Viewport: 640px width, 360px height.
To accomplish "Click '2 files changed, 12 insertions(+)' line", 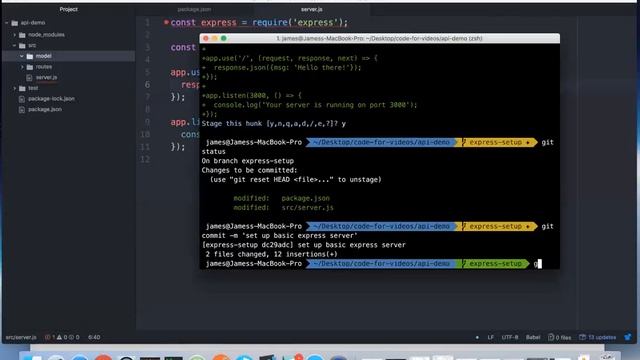I will [x=271, y=254].
